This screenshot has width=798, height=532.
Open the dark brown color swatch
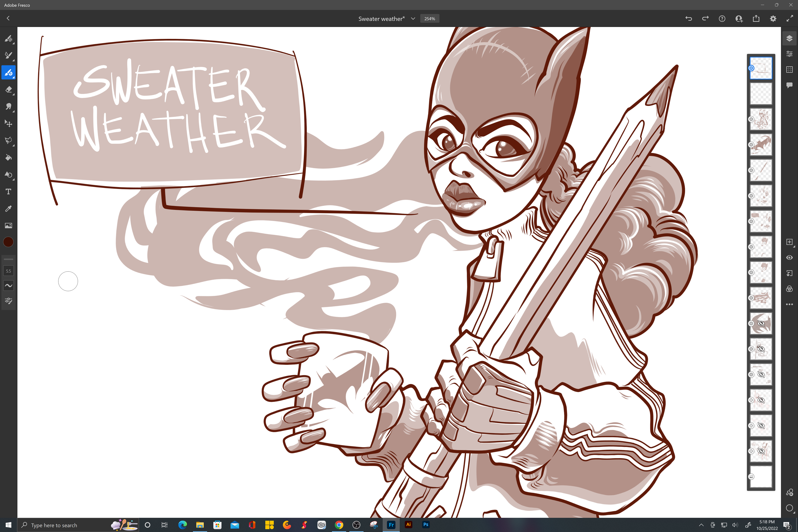pyautogui.click(x=9, y=242)
